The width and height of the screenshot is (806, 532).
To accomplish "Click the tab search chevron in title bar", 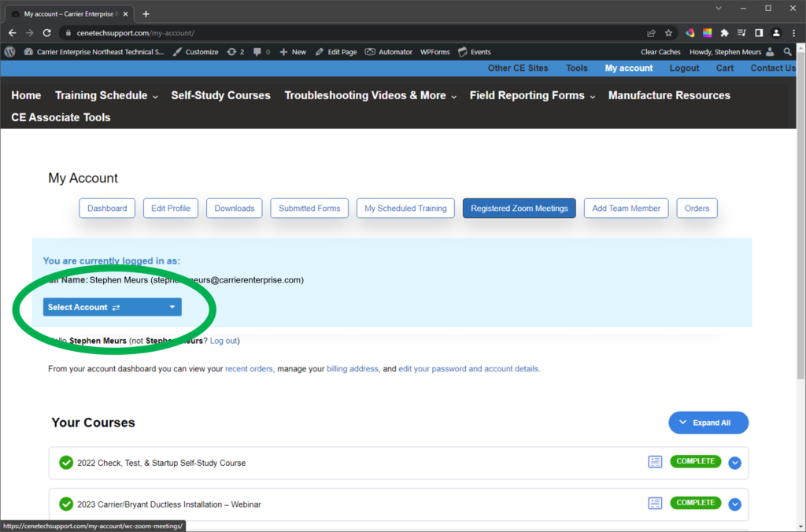I will [x=719, y=8].
